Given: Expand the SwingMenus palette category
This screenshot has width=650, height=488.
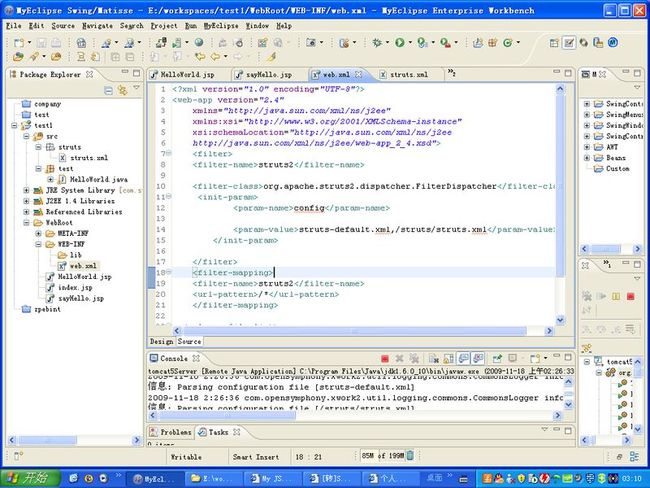Looking at the screenshot, I should (587, 114).
